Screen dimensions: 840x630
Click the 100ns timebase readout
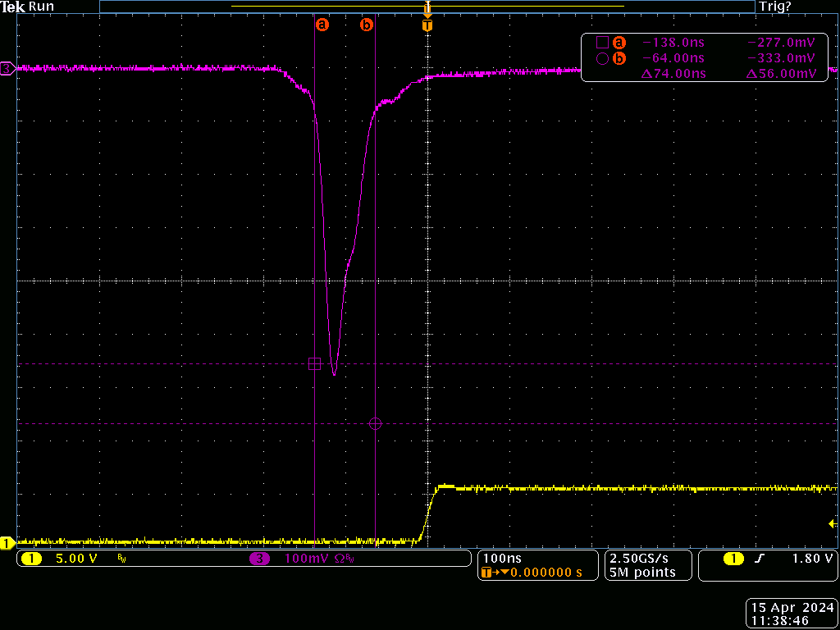click(501, 559)
